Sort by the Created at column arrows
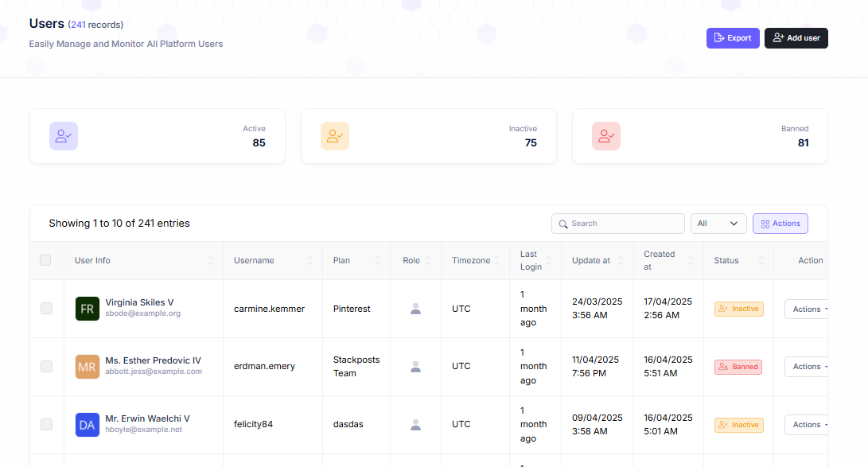868x467 pixels. click(691, 261)
